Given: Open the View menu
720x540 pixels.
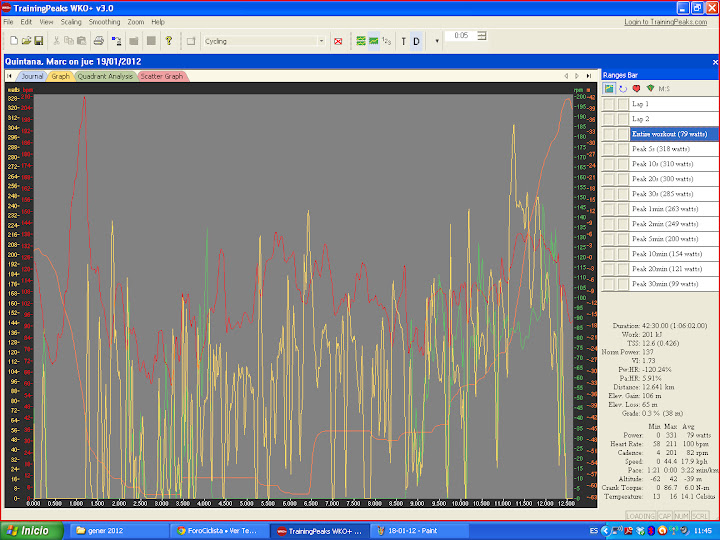Looking at the screenshot, I should [46, 22].
